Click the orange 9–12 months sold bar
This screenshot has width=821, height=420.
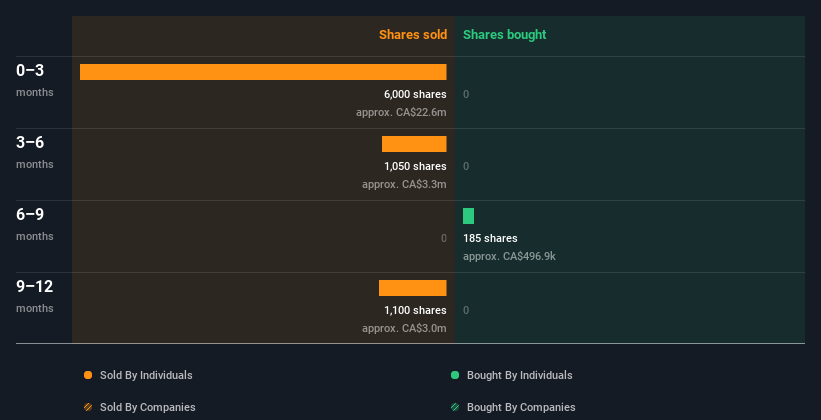pyautogui.click(x=412, y=288)
